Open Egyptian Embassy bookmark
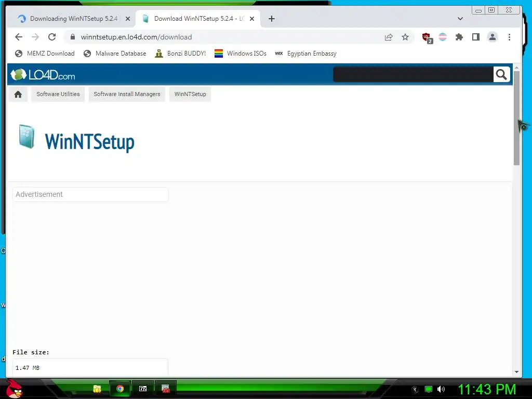Viewport: 532px width, 399px height. [x=305, y=54]
